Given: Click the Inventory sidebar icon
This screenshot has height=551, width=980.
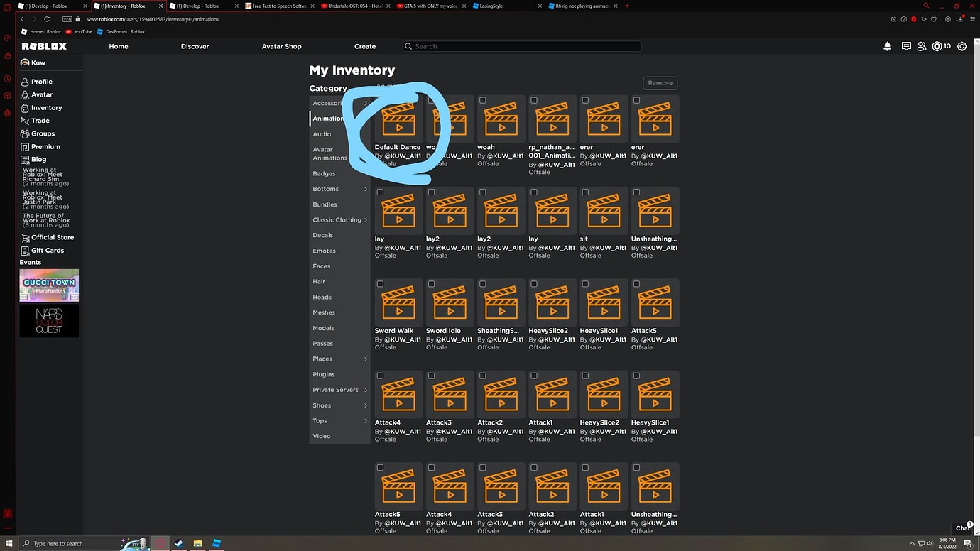Looking at the screenshot, I should tap(25, 108).
